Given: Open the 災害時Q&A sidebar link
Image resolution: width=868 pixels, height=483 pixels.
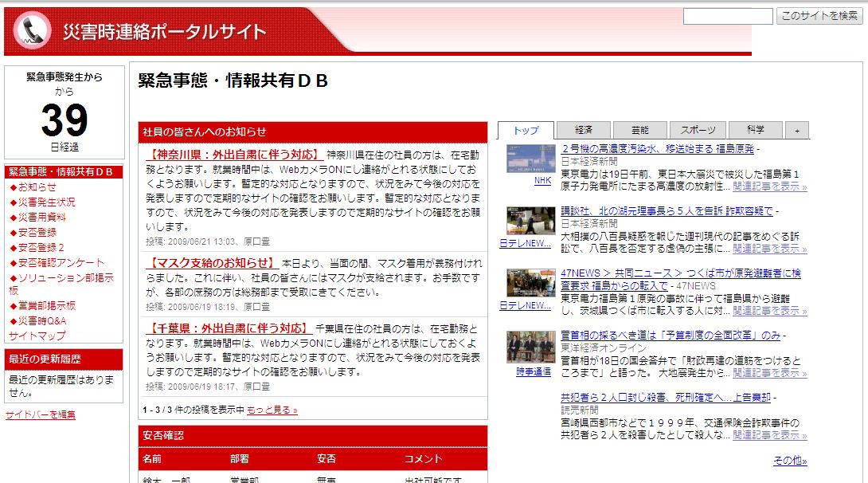Looking at the screenshot, I should (x=41, y=320).
